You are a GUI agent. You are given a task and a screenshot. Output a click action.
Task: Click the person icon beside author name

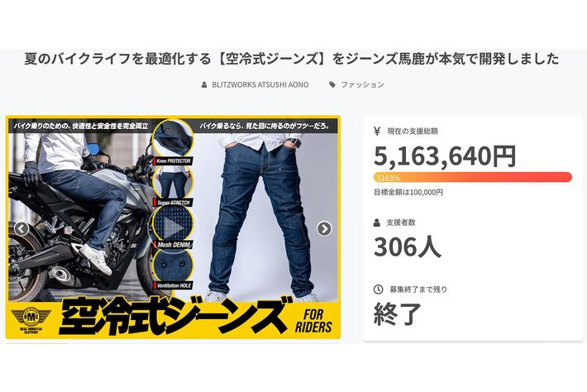click(204, 84)
